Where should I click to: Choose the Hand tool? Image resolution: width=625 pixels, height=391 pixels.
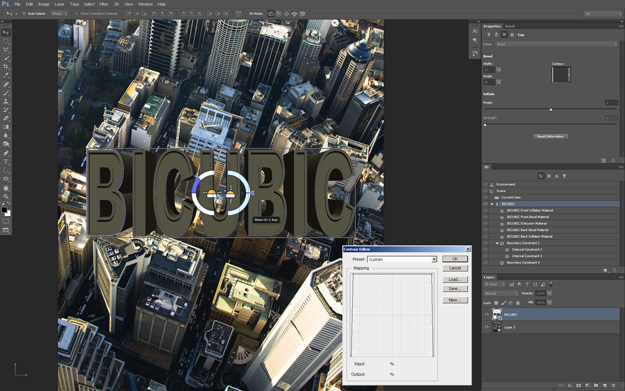point(6,188)
